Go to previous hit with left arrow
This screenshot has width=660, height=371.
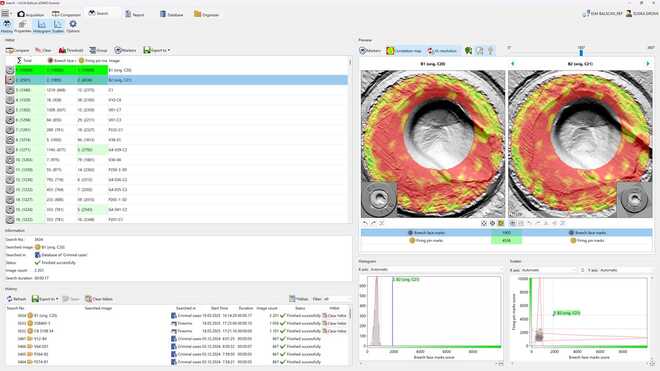click(513, 64)
